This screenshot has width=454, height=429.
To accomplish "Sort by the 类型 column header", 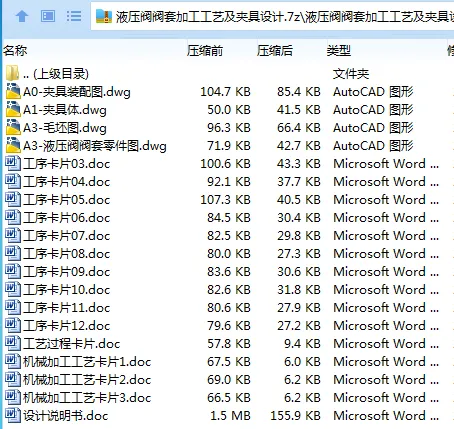I will tap(339, 51).
